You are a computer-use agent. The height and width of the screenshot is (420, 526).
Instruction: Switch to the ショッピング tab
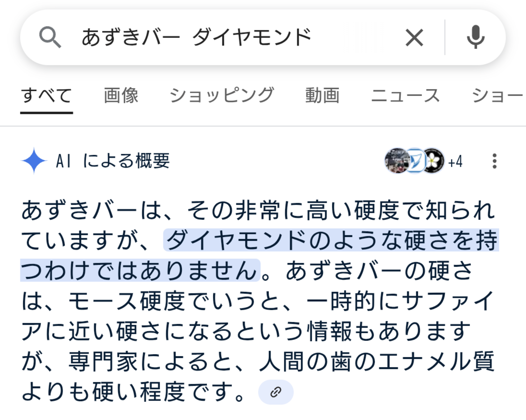222,95
